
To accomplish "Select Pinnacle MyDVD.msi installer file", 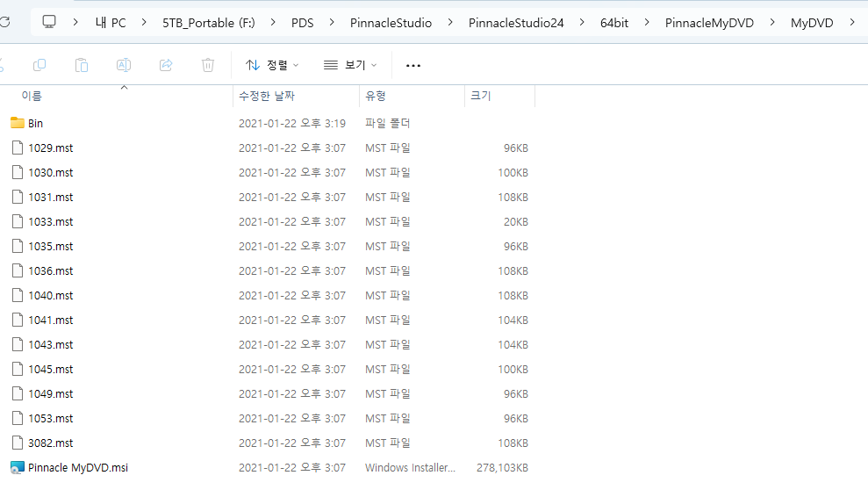I will [x=78, y=468].
